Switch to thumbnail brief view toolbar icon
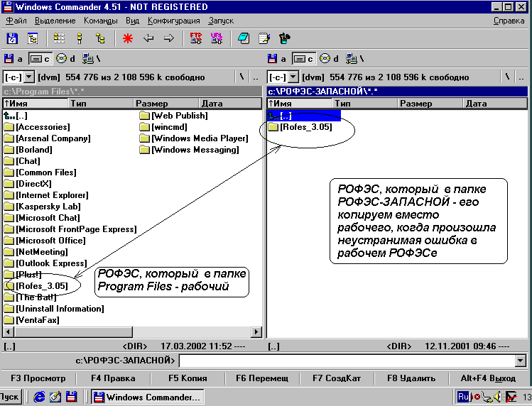 59,38
